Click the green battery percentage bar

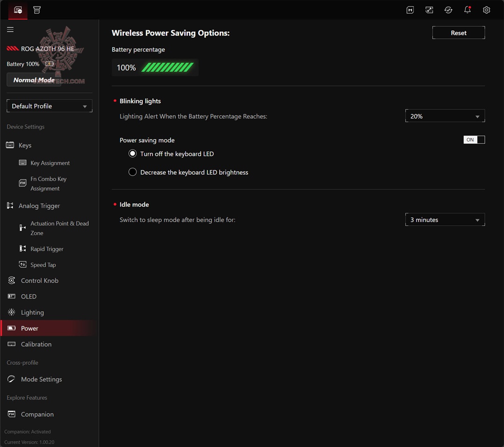click(x=168, y=67)
